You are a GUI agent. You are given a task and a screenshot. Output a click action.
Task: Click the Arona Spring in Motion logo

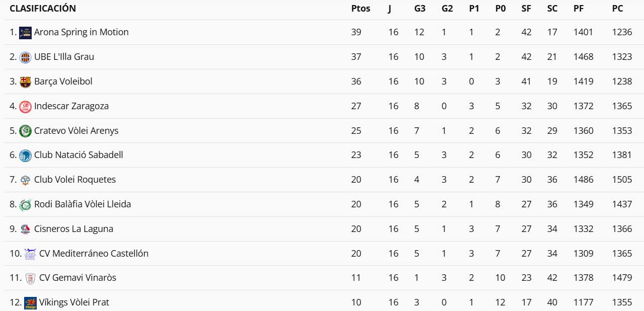25,33
